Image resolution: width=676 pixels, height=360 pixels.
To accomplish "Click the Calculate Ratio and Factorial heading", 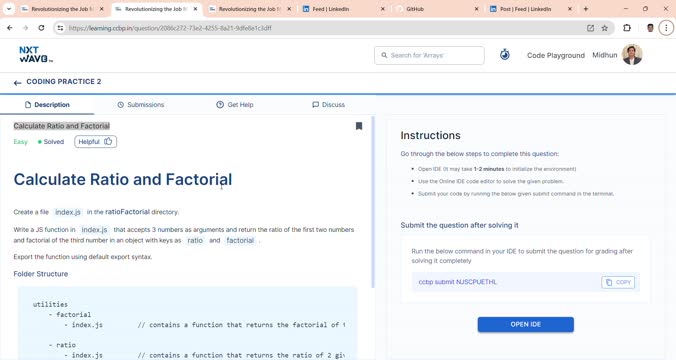I will click(x=123, y=179).
